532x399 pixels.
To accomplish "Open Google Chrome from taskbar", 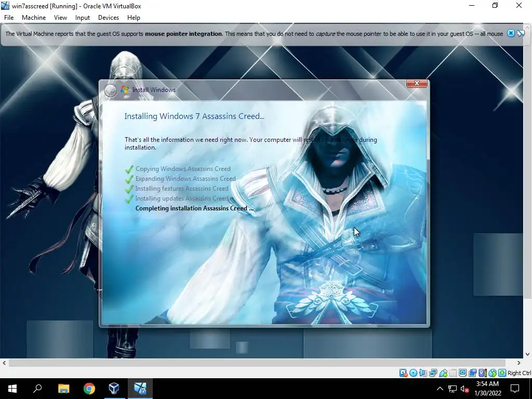I will (x=89, y=389).
